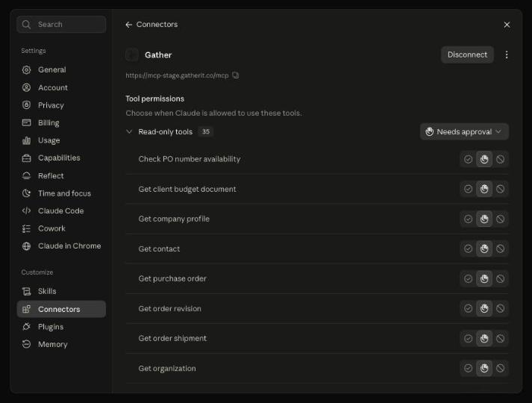Click the Capabilities briefcase icon

click(26, 158)
